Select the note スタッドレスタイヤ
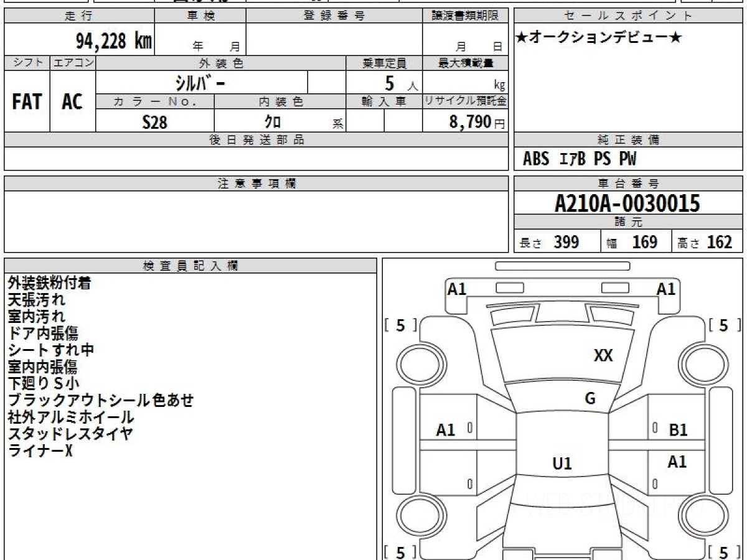The height and width of the screenshot is (560, 747). [70, 434]
